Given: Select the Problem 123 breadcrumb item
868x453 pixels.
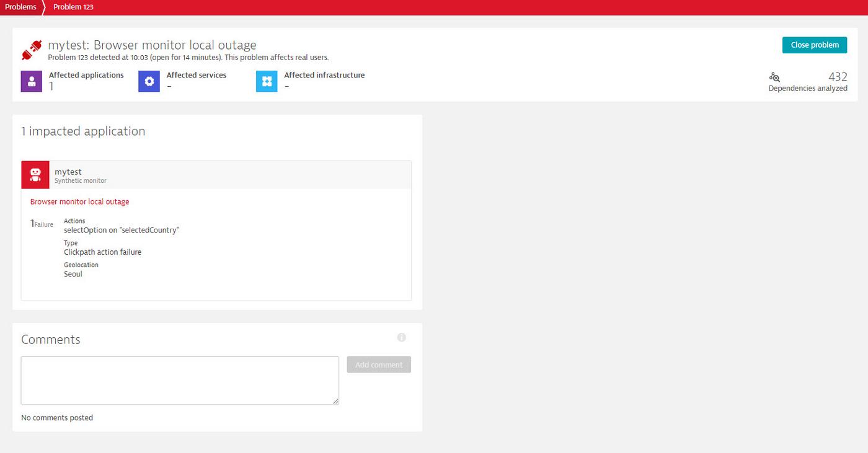Looking at the screenshot, I should point(73,7).
